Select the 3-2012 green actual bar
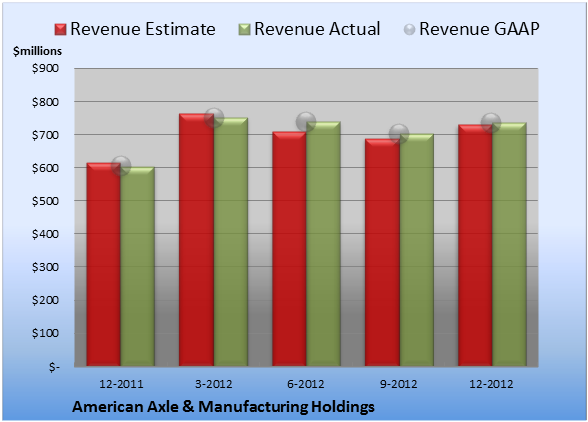 click(x=231, y=242)
